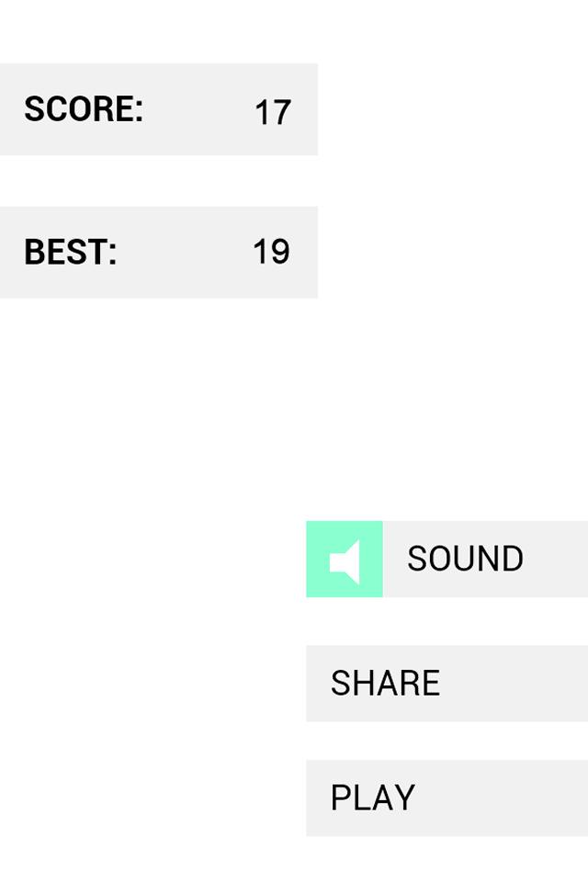Click the best score value 19

click(271, 252)
